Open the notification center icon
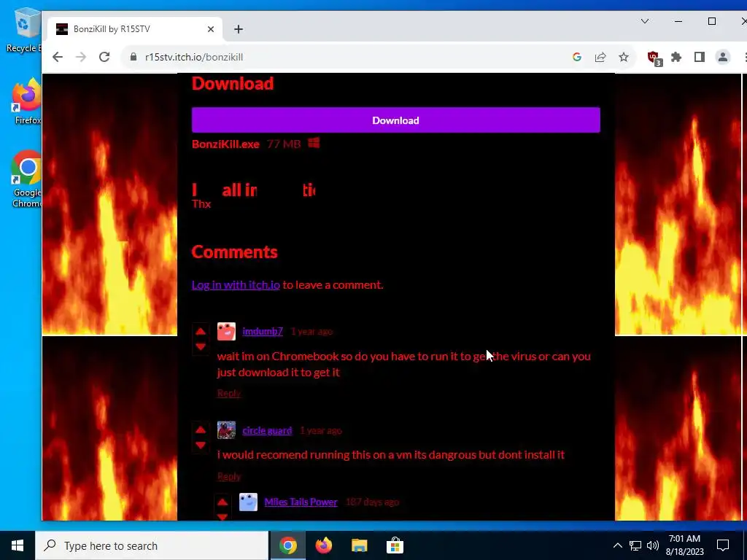Viewport: 747px width, 560px height. point(723,545)
